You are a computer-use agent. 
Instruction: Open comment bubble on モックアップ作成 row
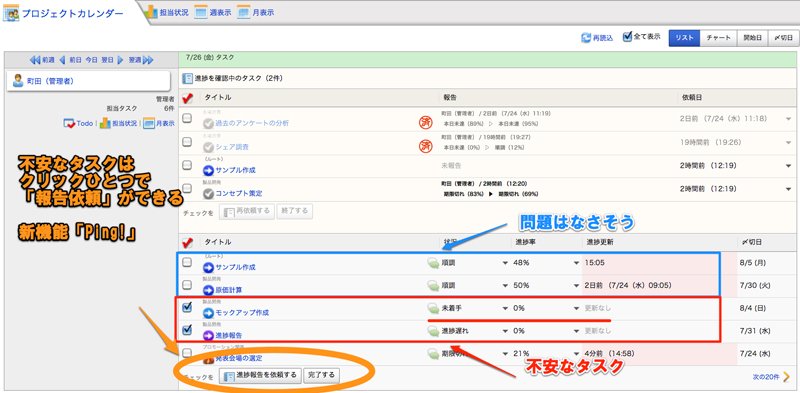pos(433,308)
